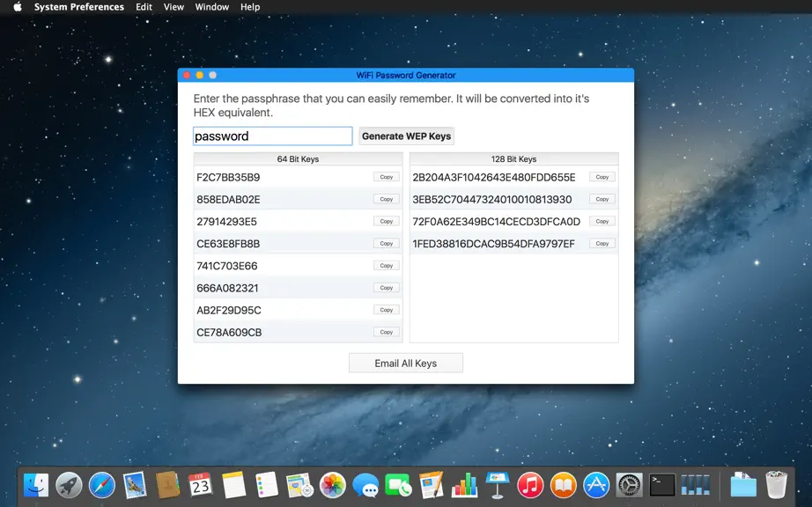The height and width of the screenshot is (507, 812).
Task: Open the Photos app in dock
Action: tap(333, 485)
